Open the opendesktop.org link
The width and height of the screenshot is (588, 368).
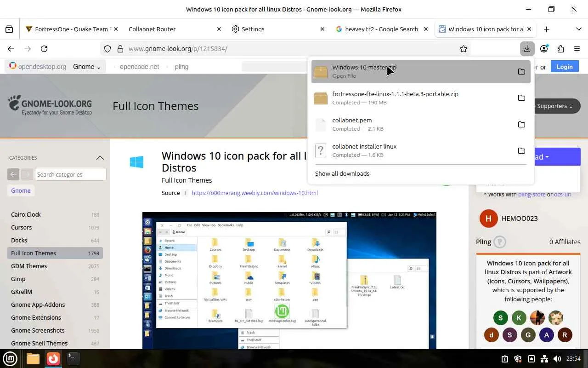[x=38, y=67]
